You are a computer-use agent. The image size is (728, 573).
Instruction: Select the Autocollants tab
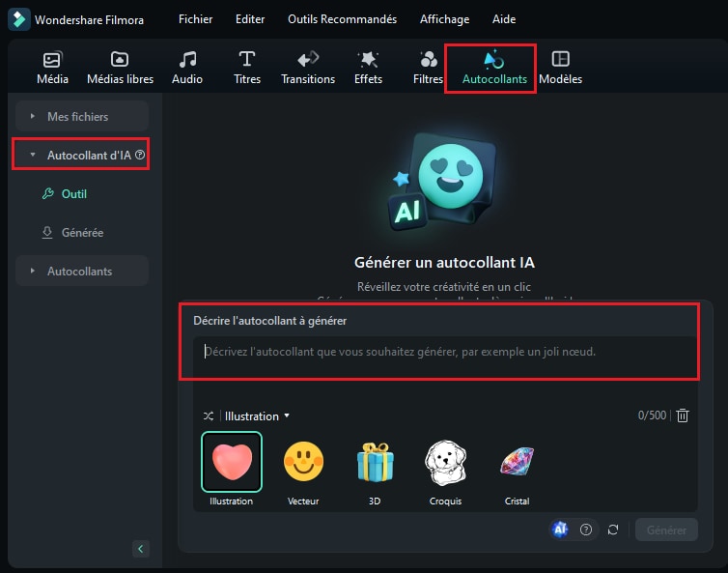[494, 68]
